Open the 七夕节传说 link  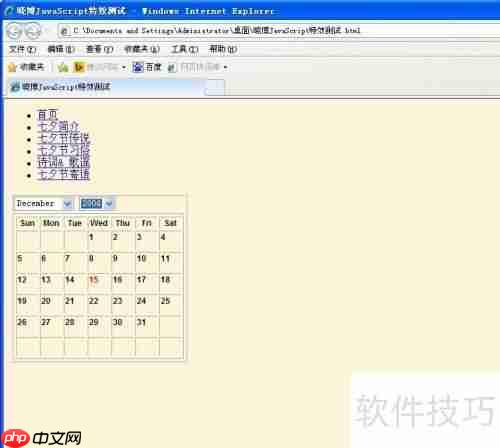point(64,139)
